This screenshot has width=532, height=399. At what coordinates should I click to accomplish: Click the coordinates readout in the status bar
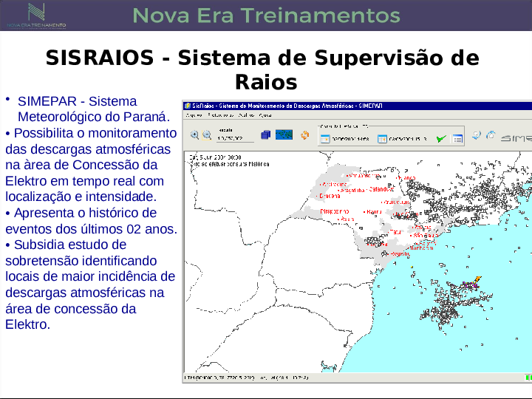(246, 378)
